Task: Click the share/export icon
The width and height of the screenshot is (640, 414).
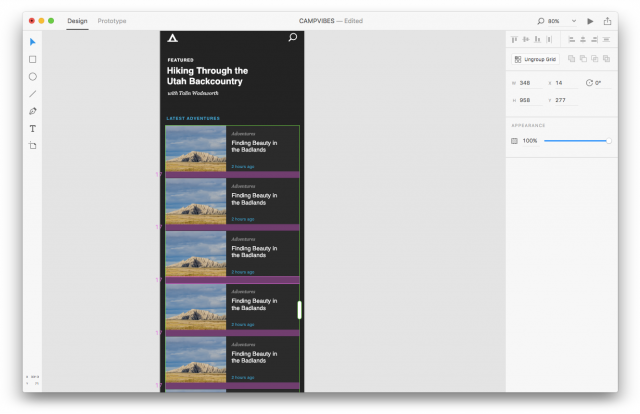Action: coord(607,20)
